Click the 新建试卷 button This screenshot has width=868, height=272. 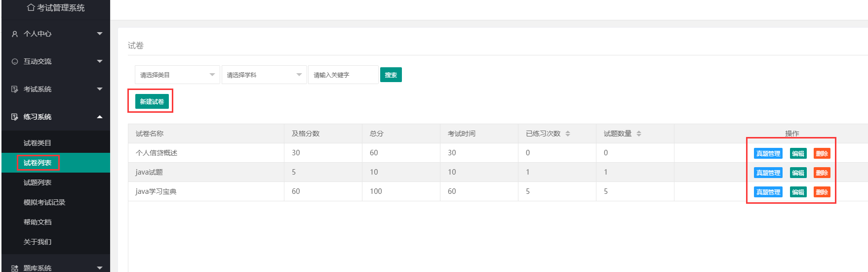pyautogui.click(x=152, y=101)
